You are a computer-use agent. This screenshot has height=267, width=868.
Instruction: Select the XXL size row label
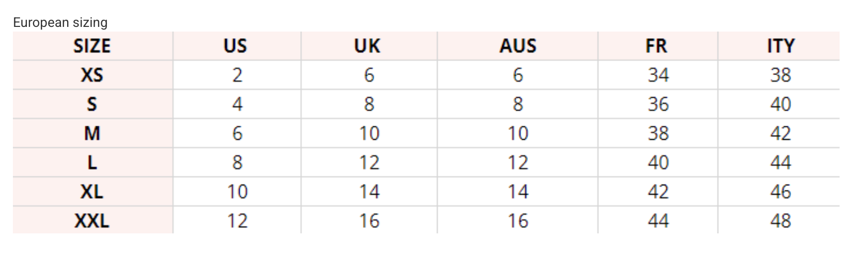pos(92,221)
